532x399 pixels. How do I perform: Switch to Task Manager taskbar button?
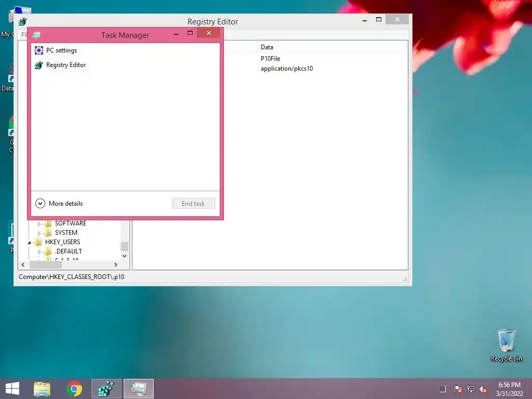(x=138, y=389)
